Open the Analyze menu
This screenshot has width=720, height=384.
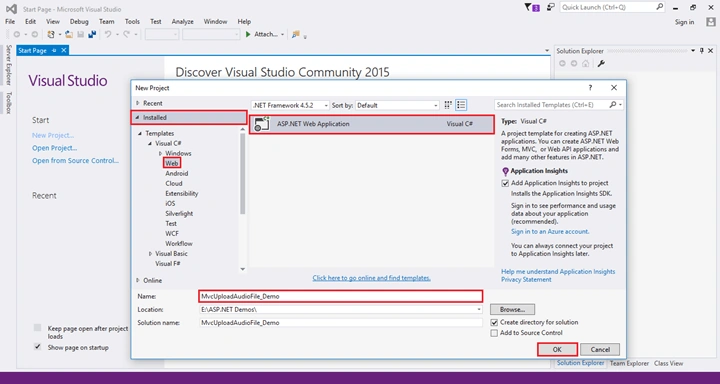(182, 22)
